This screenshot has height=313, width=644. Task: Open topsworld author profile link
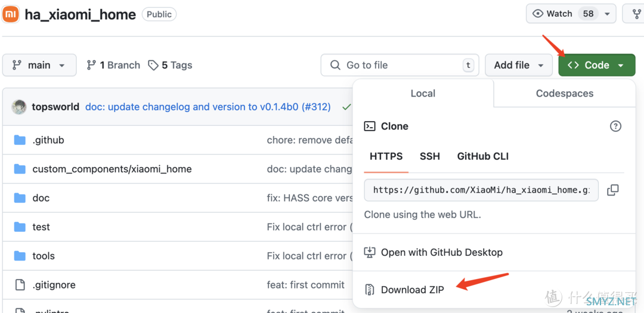[55, 107]
